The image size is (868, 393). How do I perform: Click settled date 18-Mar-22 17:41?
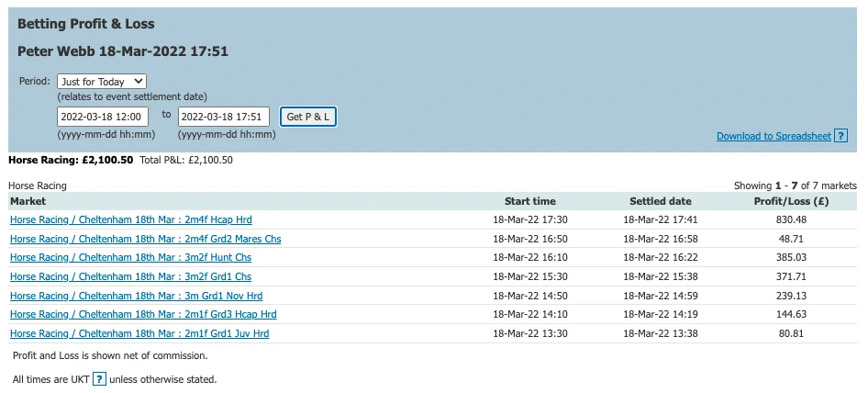click(661, 220)
